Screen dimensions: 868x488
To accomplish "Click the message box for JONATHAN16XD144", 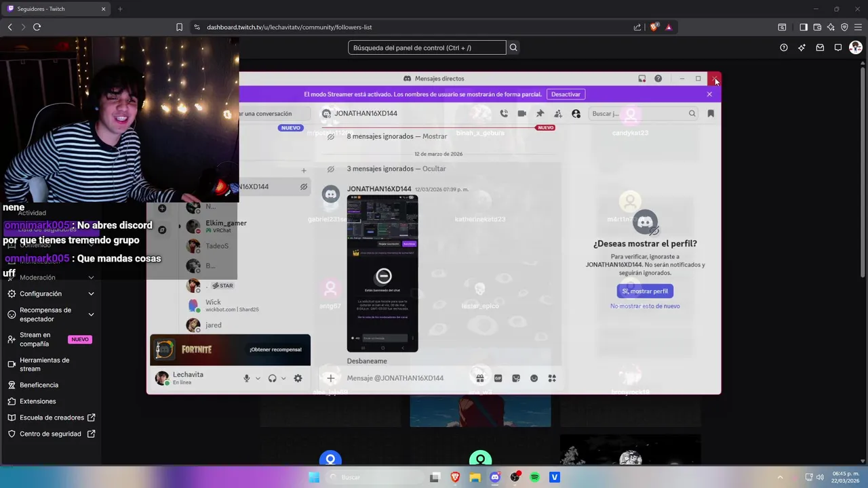I will click(x=407, y=378).
